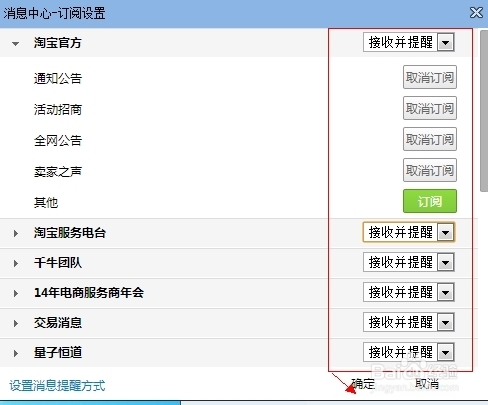Image resolution: width=488 pixels, height=405 pixels.
Task: Open 14年电商服务商年会 receive mode dropdown
Action: point(409,292)
